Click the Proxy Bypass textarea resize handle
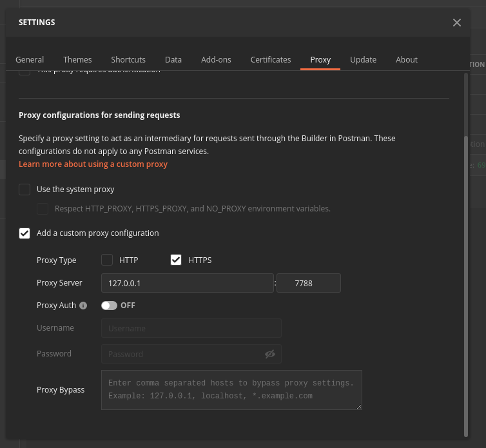 pos(359,407)
